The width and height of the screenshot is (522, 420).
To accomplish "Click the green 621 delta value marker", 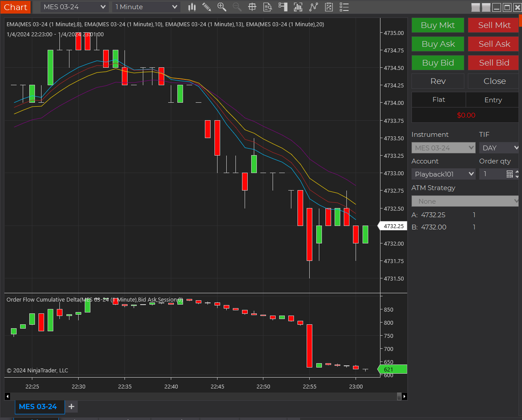I will 393,369.
